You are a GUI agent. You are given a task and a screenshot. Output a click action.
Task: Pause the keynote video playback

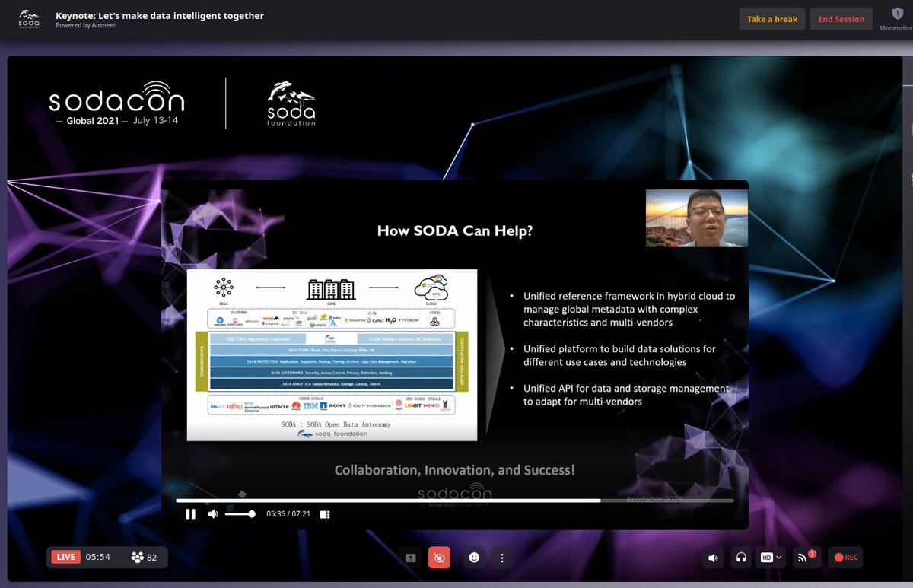pos(190,514)
